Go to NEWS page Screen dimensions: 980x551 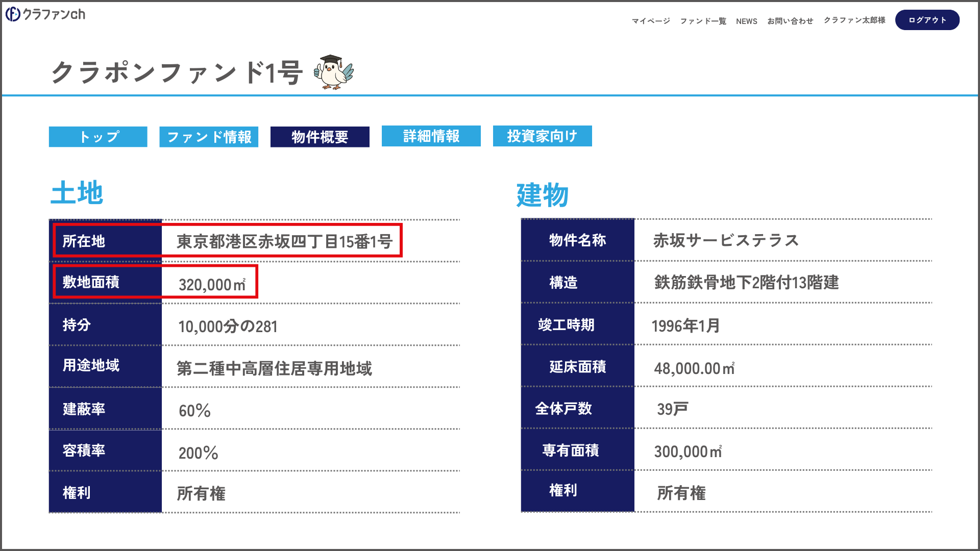pyautogui.click(x=746, y=21)
